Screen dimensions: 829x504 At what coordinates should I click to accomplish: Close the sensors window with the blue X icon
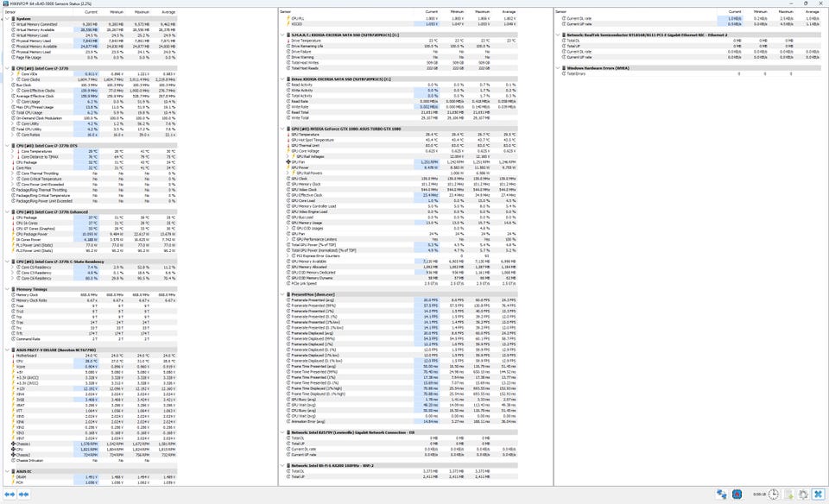click(819, 495)
